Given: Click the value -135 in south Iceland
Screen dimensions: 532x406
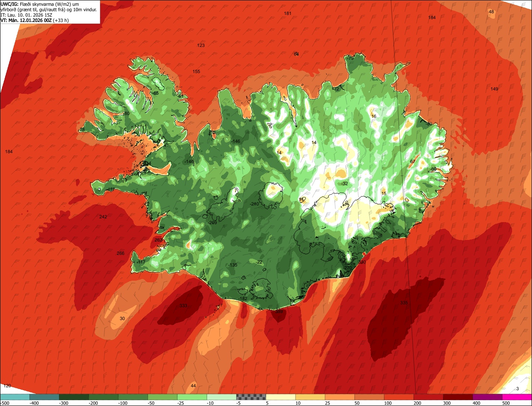Looking at the screenshot, I should pos(233,265).
